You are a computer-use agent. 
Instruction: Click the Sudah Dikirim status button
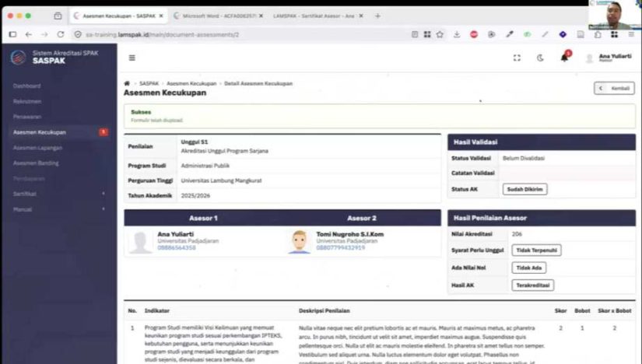pos(524,189)
